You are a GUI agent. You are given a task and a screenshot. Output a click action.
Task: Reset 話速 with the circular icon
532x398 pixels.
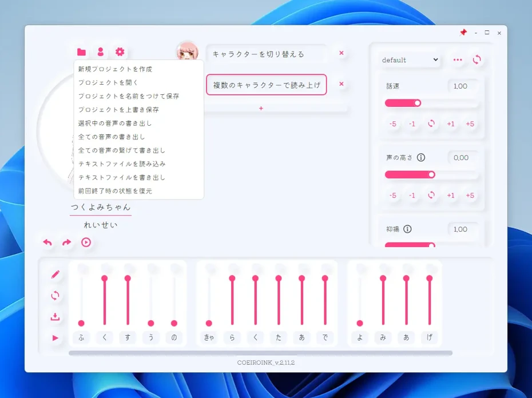tap(431, 124)
